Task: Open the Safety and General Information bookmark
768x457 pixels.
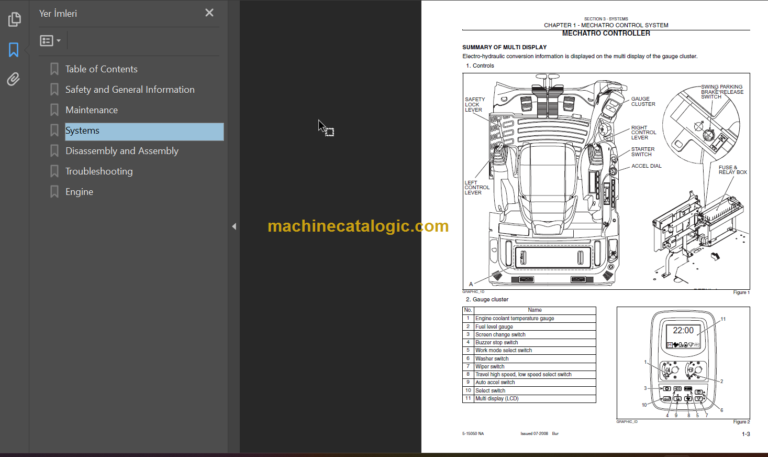Action: point(130,90)
